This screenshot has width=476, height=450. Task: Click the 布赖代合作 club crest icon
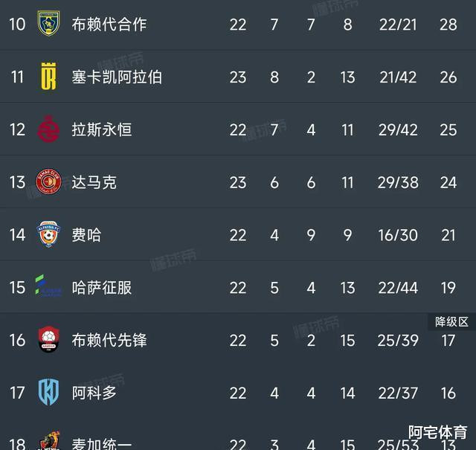[x=48, y=23]
